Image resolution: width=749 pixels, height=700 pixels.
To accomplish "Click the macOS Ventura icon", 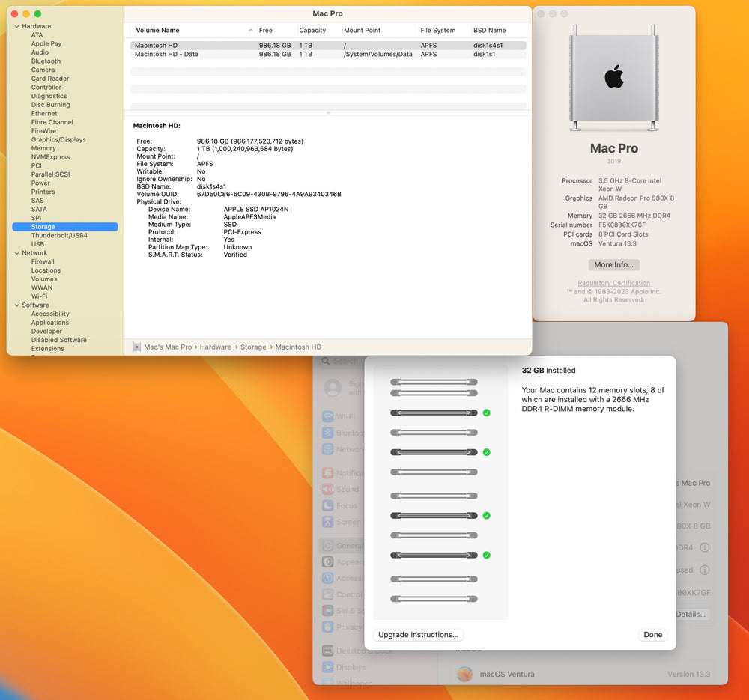I will (x=465, y=674).
